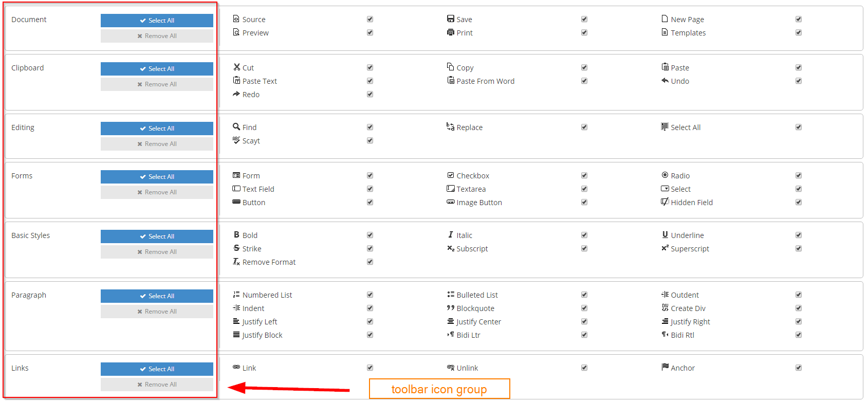Click the Scayt spell-check icon
Viewport: 868px width, 402px height.
[x=236, y=140]
